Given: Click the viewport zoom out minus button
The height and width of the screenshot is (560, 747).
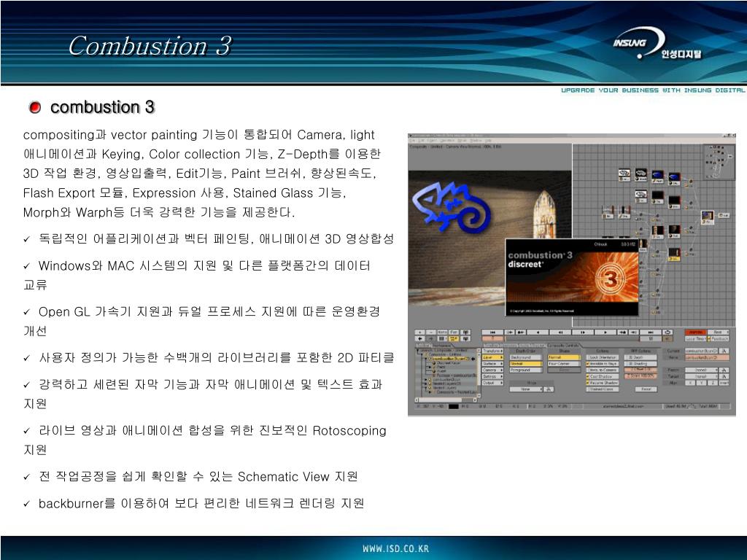Looking at the screenshot, I should pyautogui.click(x=430, y=332).
